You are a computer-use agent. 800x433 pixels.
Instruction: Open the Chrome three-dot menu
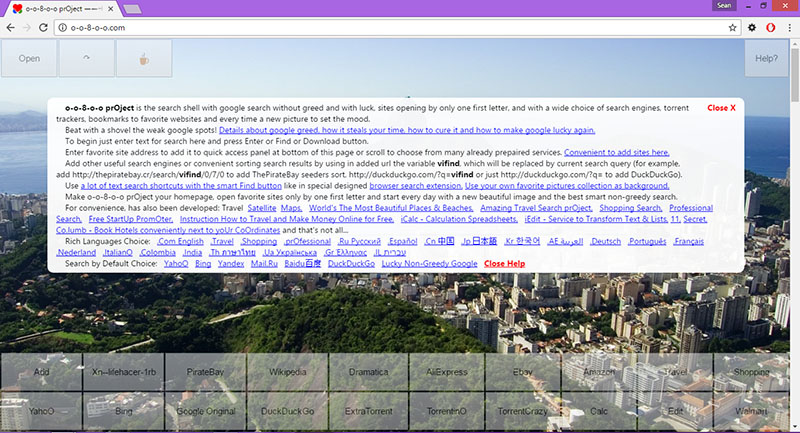[x=789, y=28]
